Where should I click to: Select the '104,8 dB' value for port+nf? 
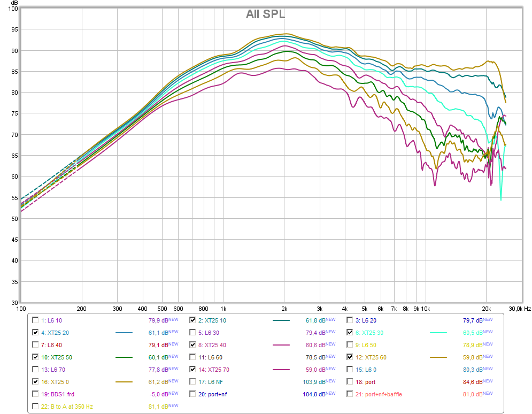pyautogui.click(x=314, y=394)
